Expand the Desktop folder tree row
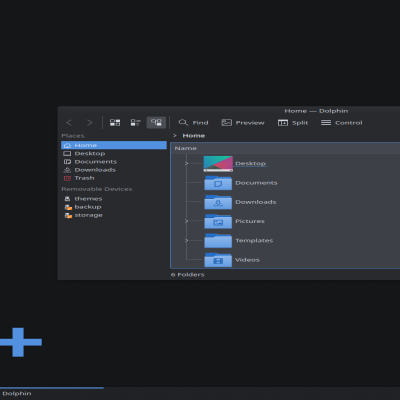400x400 pixels. coord(186,163)
